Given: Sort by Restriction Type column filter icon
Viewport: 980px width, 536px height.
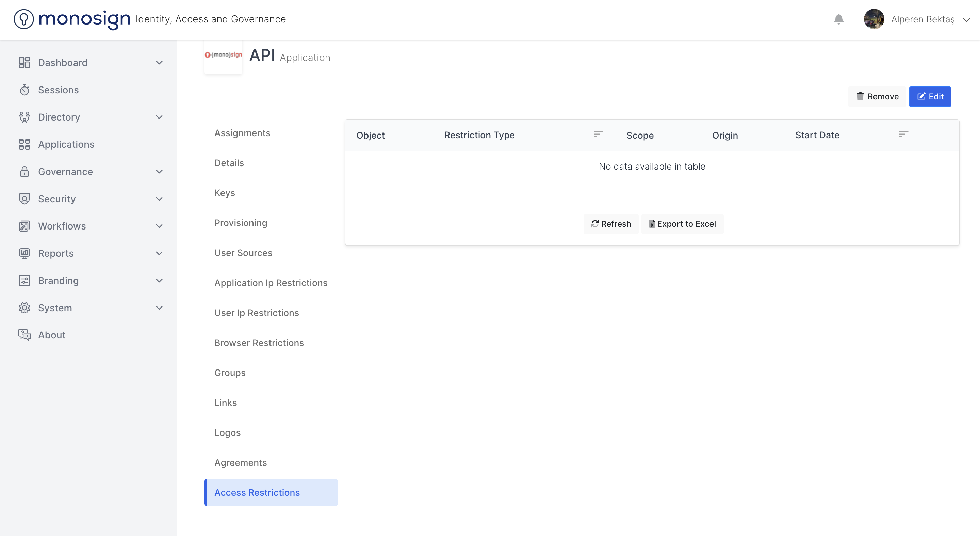Looking at the screenshot, I should [598, 135].
